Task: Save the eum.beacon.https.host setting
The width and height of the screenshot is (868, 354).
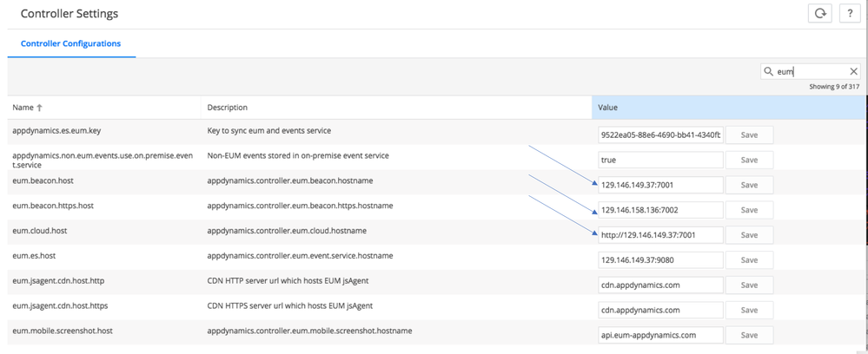Action: coord(748,210)
